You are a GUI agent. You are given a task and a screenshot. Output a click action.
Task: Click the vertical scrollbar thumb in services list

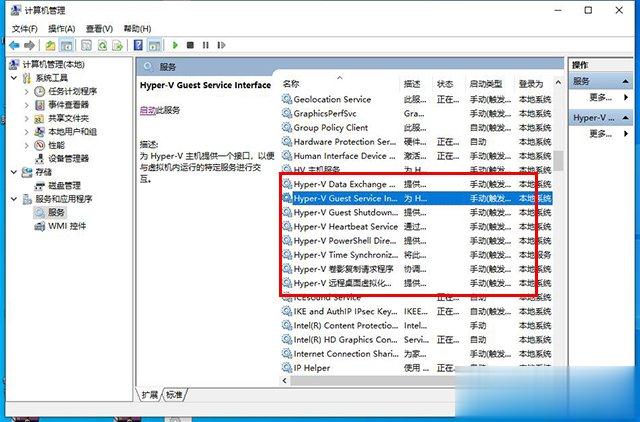558,160
